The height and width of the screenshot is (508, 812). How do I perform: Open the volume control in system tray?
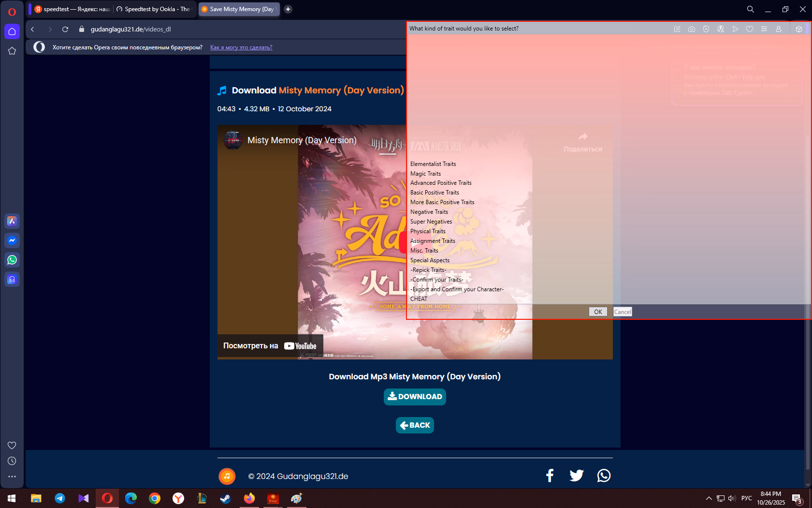coord(732,498)
